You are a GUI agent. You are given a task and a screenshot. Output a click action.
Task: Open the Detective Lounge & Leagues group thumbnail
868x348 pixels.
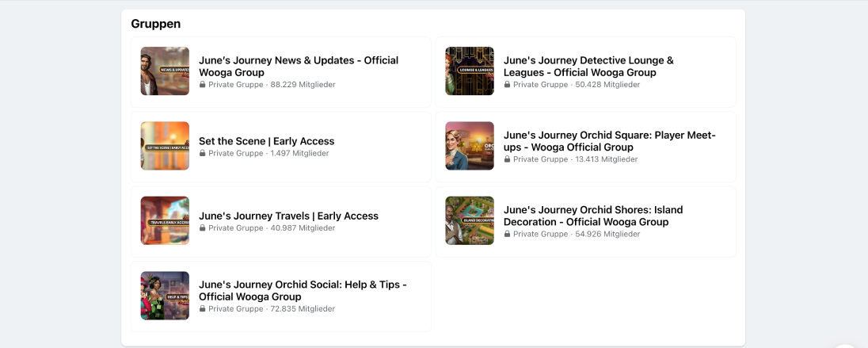470,71
